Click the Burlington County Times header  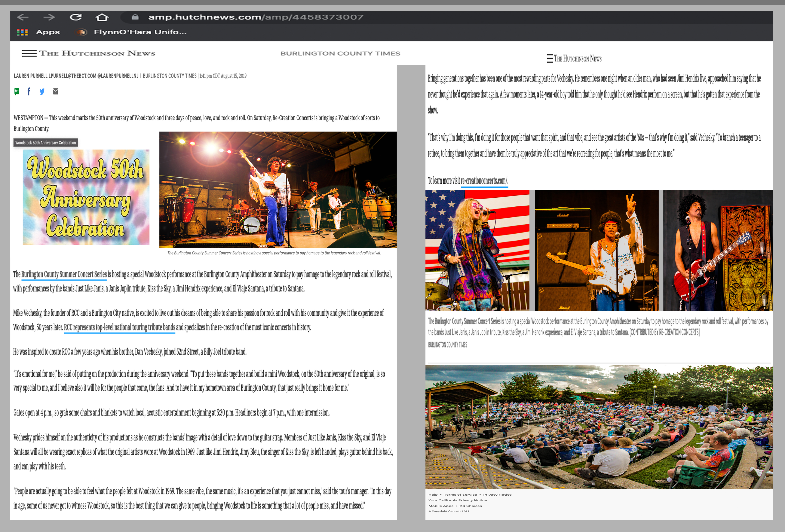point(340,53)
